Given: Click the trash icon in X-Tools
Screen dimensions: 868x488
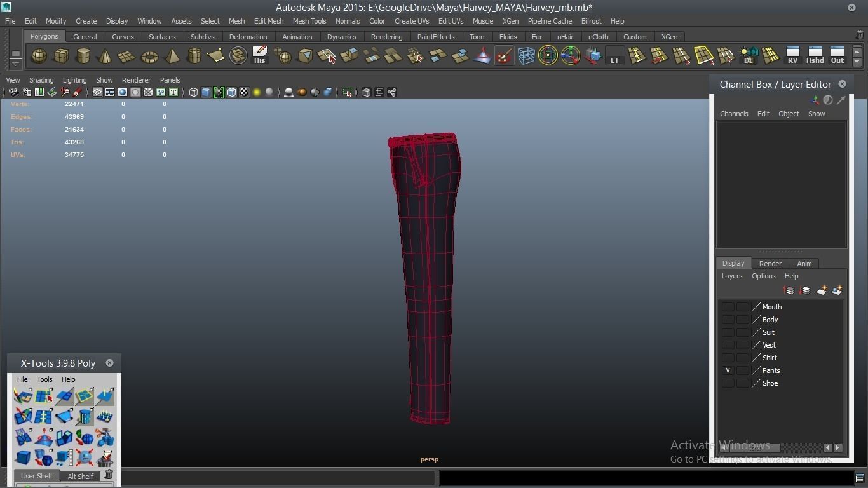Looking at the screenshot, I should click(109, 475).
